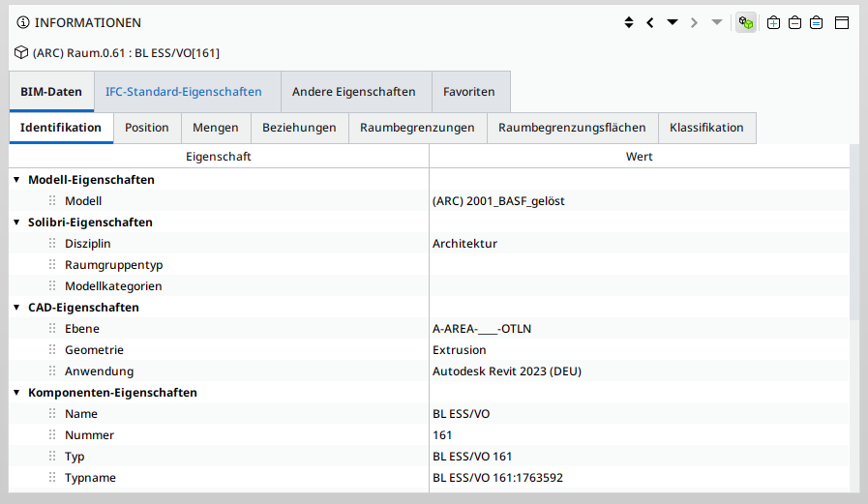This screenshot has width=868, height=504.
Task: Select the Raumgruppentyp property label
Action: [x=113, y=265]
